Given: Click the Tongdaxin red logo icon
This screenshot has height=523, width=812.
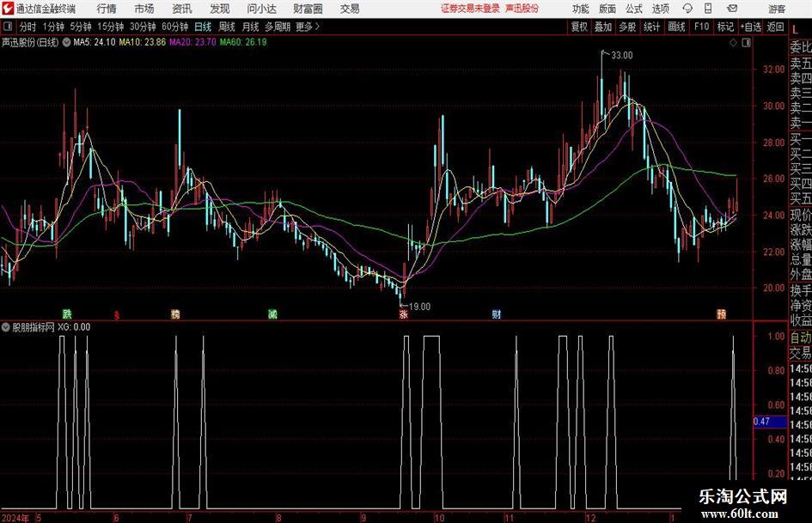Looking at the screenshot, I should tap(7, 9).
